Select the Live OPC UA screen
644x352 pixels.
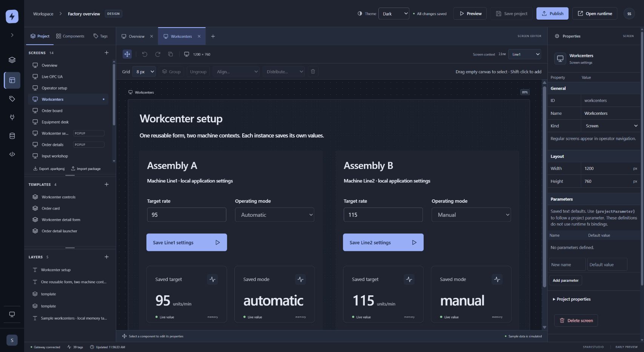point(68,77)
